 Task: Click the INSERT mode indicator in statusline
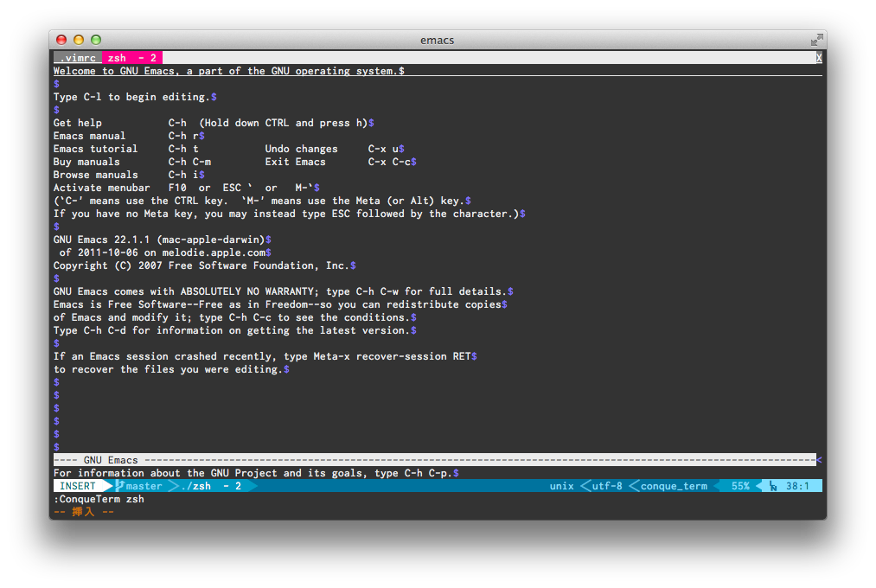(78, 486)
